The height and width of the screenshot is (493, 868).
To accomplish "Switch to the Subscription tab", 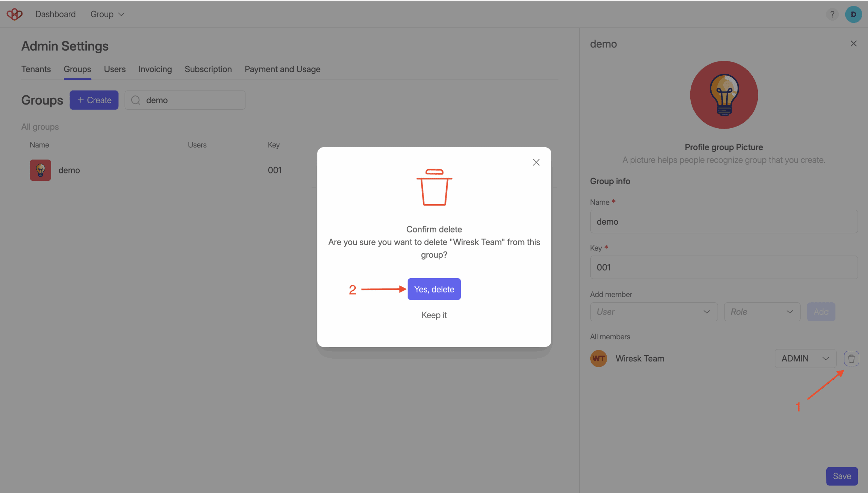I will coord(208,69).
